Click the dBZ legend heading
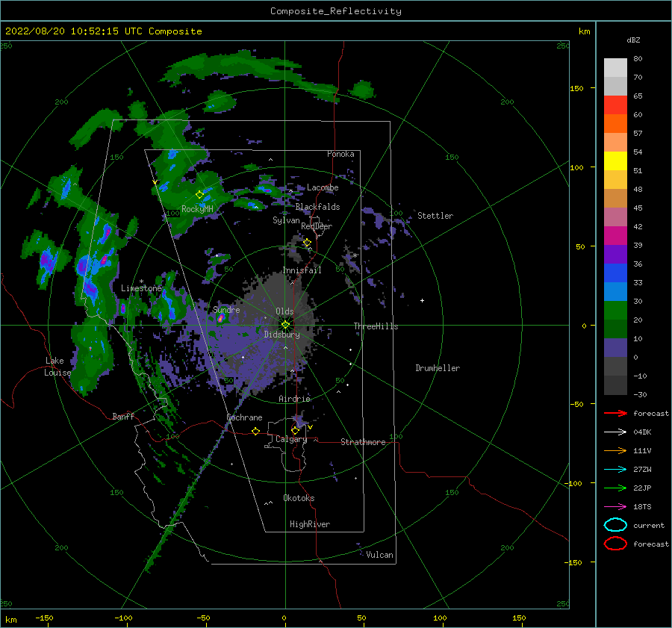 click(633, 40)
